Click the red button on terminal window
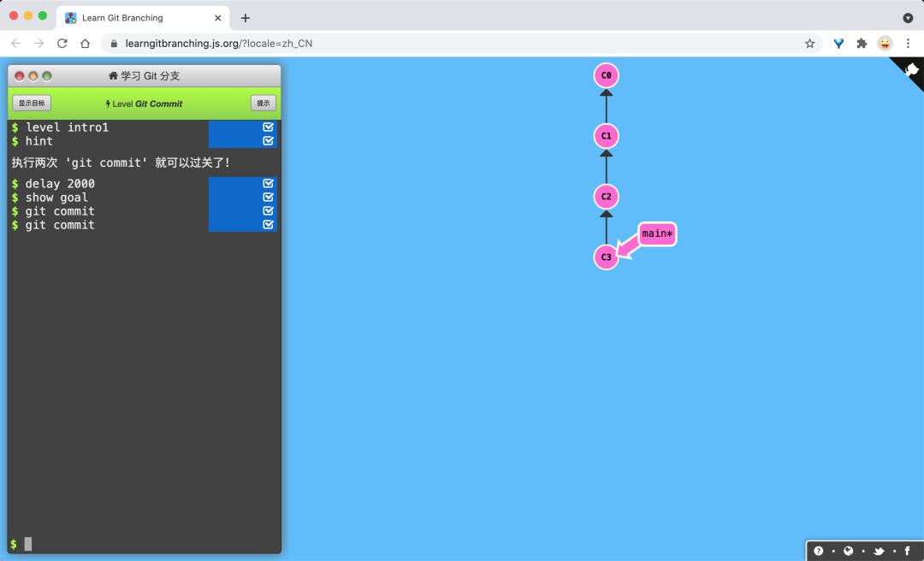The height and width of the screenshot is (561, 924). (20, 76)
